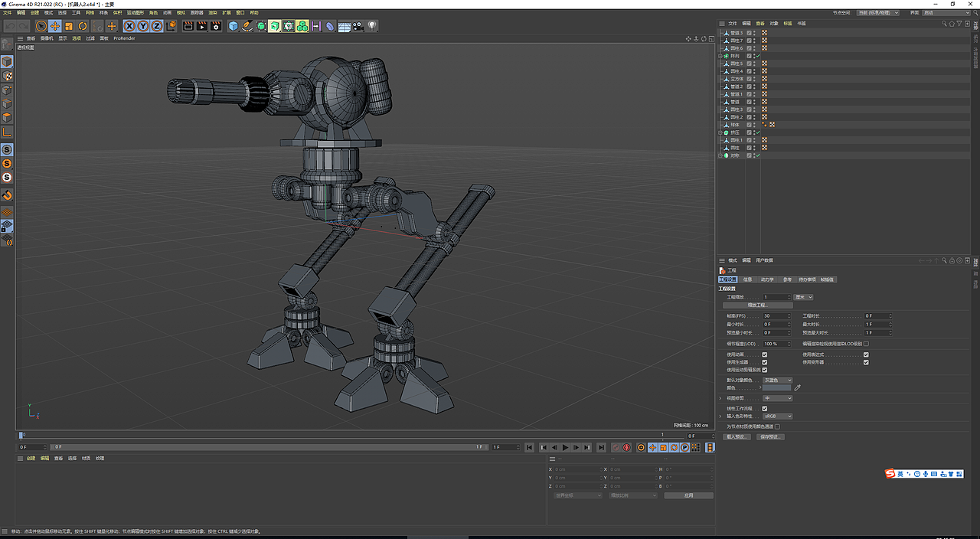Add a Camera object

tap(358, 26)
